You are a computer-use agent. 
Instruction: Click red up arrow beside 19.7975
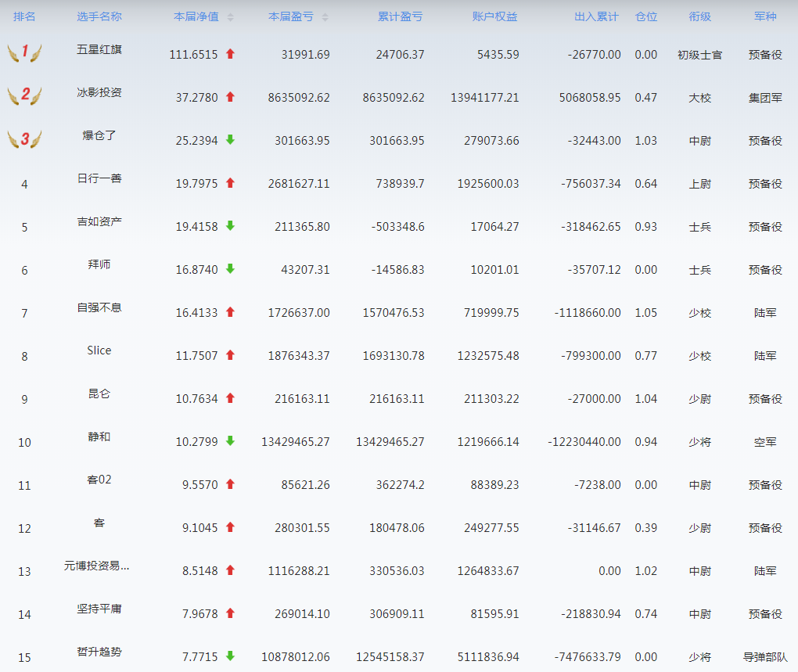(230, 182)
